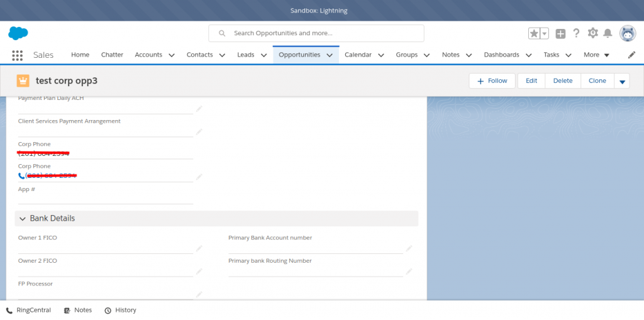Click the Edit button
This screenshot has width=644, height=320.
pyautogui.click(x=531, y=81)
